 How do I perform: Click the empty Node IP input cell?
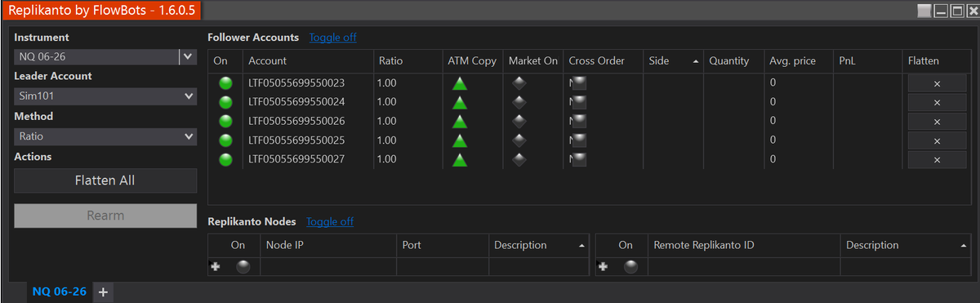click(328, 266)
